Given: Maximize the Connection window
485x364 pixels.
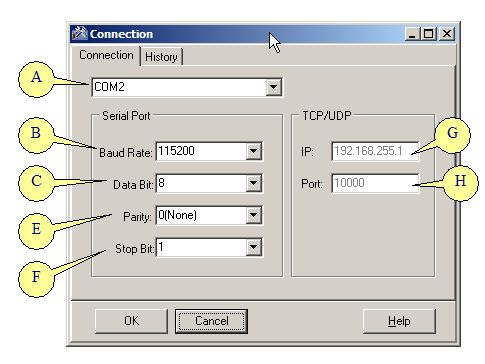Looking at the screenshot, I should (x=429, y=34).
